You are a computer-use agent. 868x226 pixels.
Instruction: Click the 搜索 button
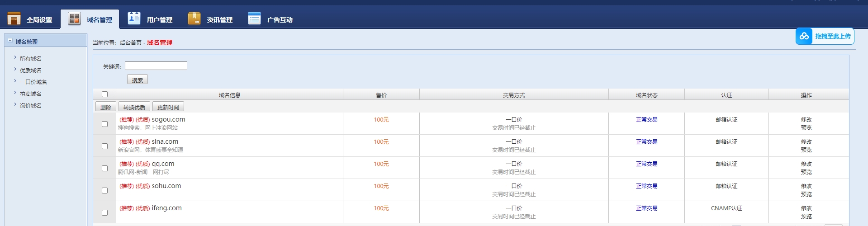click(138, 80)
